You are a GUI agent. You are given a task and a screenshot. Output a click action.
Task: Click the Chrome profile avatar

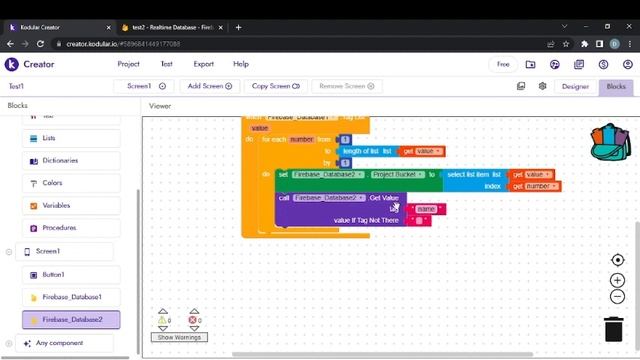click(615, 44)
